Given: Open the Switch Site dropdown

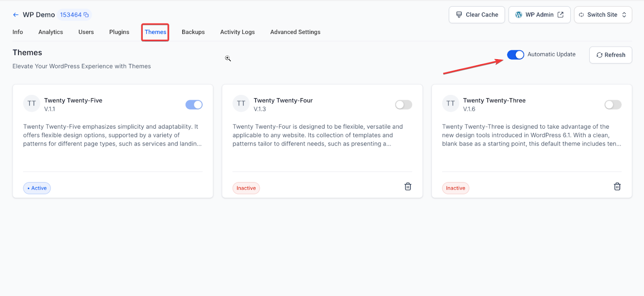Looking at the screenshot, I should point(603,15).
